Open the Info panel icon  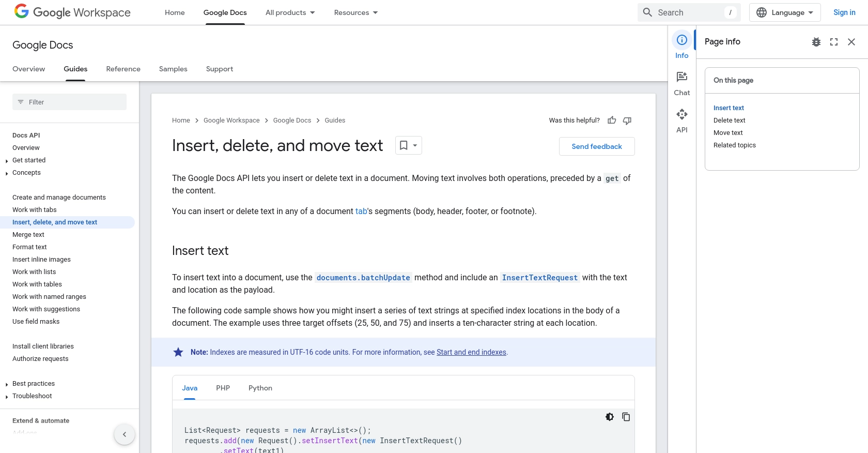click(x=682, y=40)
